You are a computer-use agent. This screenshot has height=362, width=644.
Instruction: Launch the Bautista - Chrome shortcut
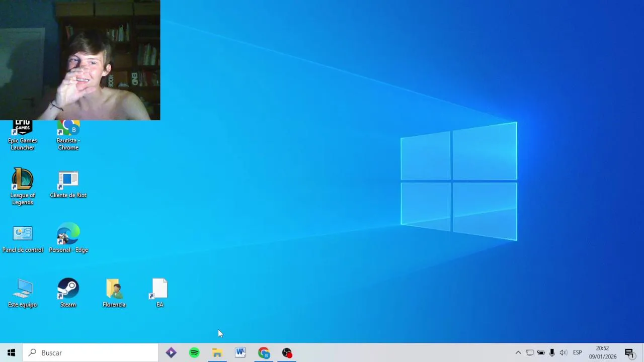pos(68,136)
